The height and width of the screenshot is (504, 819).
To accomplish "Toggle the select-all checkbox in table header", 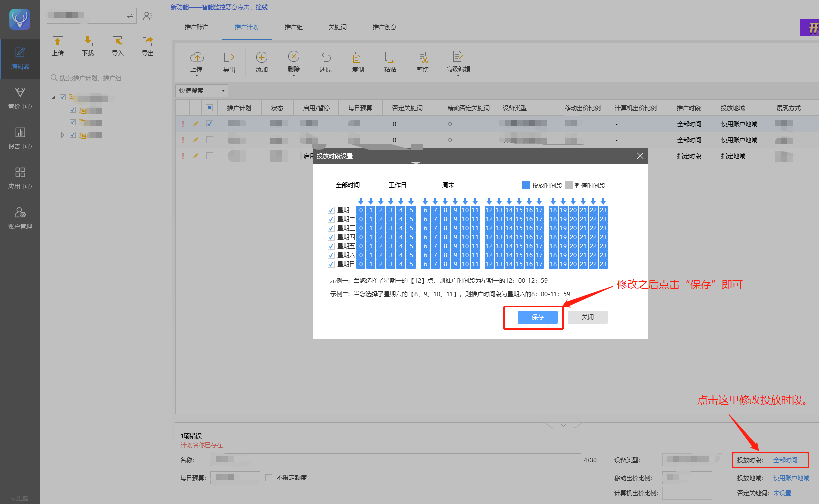I will (209, 108).
